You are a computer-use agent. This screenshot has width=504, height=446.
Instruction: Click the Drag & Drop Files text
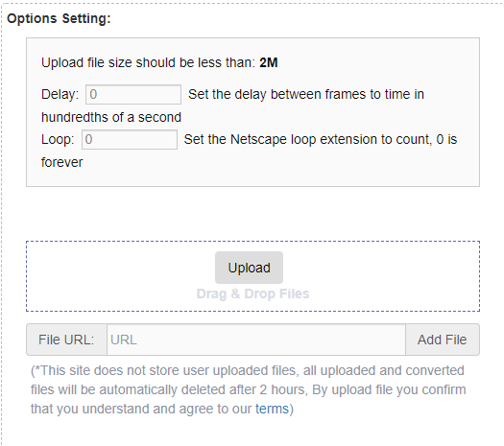click(x=253, y=293)
